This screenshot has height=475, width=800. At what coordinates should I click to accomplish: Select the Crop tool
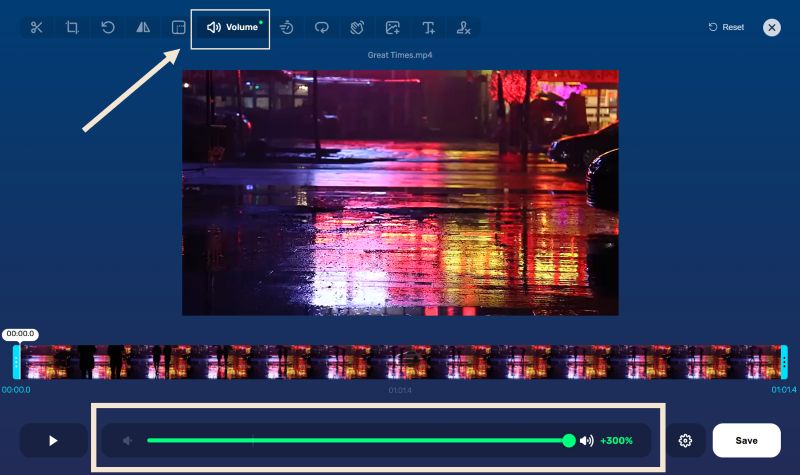(x=72, y=27)
